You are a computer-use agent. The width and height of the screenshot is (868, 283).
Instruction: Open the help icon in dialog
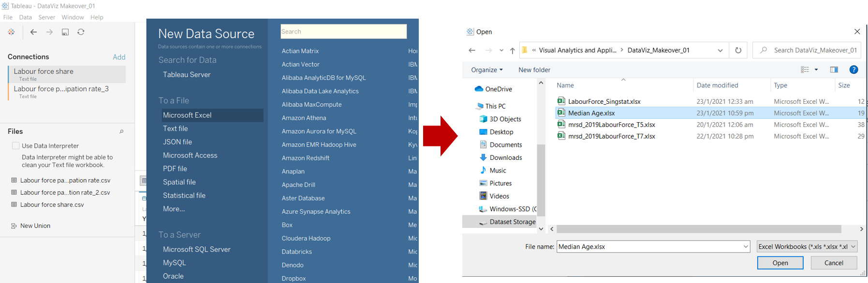coord(853,70)
